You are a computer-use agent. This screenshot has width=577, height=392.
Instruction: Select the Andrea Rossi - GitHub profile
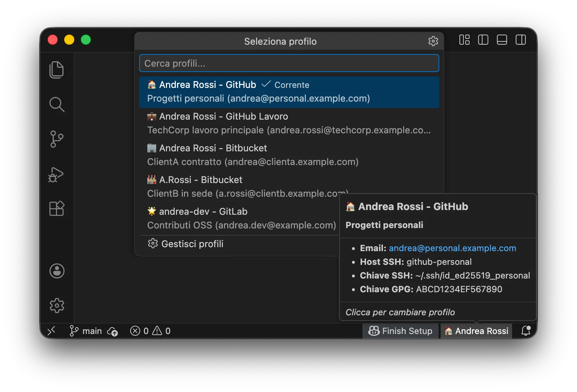289,92
